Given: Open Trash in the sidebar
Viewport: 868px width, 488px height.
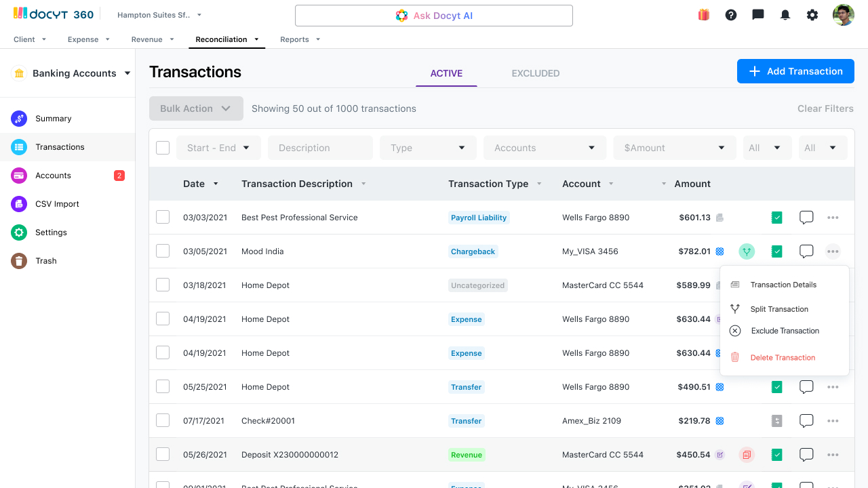Looking at the screenshot, I should (67, 261).
